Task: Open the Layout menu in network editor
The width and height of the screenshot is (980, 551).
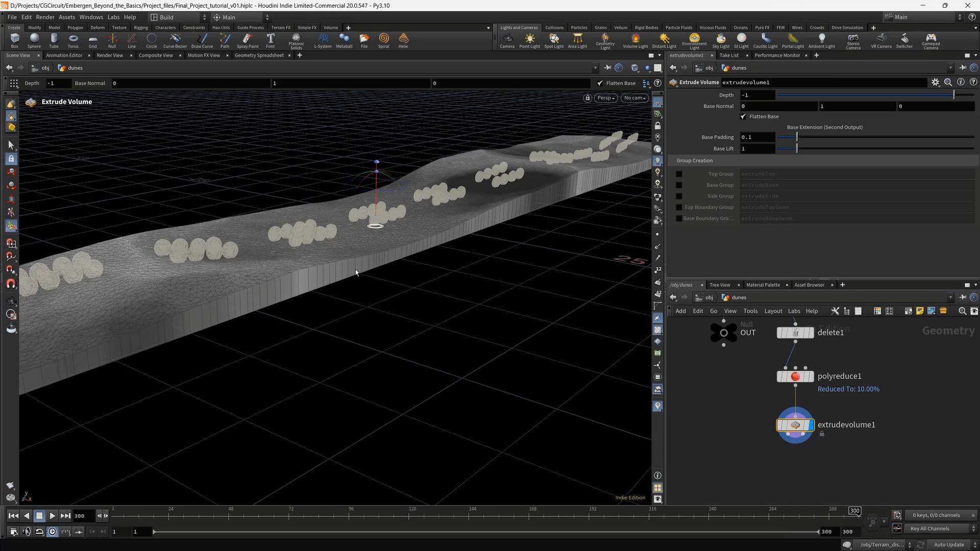Action: coord(773,311)
